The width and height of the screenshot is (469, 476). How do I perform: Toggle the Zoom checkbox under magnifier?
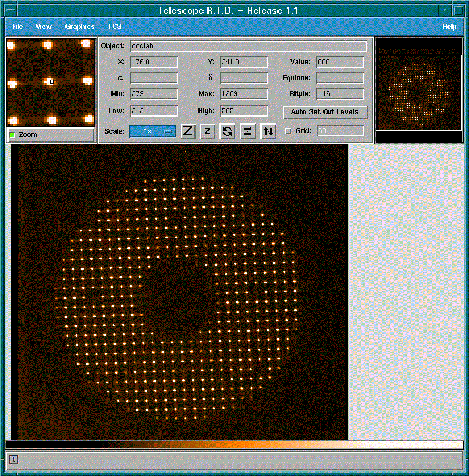pyautogui.click(x=13, y=135)
